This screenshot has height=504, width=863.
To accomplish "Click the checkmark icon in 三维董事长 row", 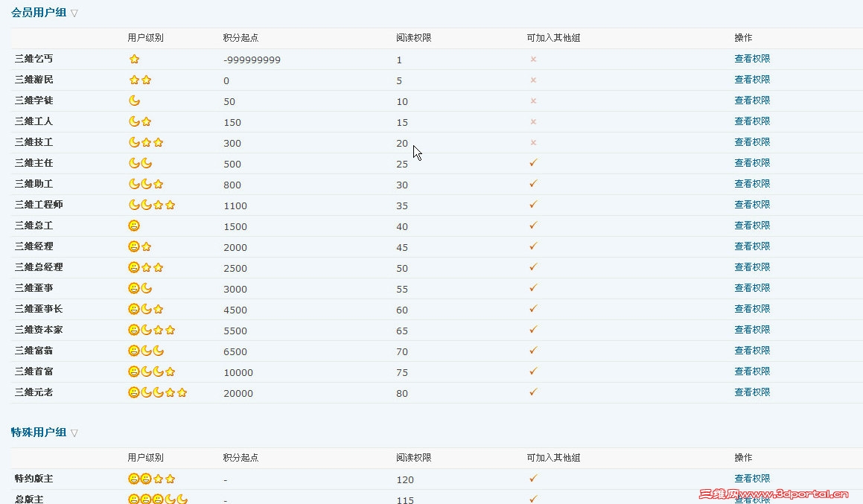I will pos(533,309).
